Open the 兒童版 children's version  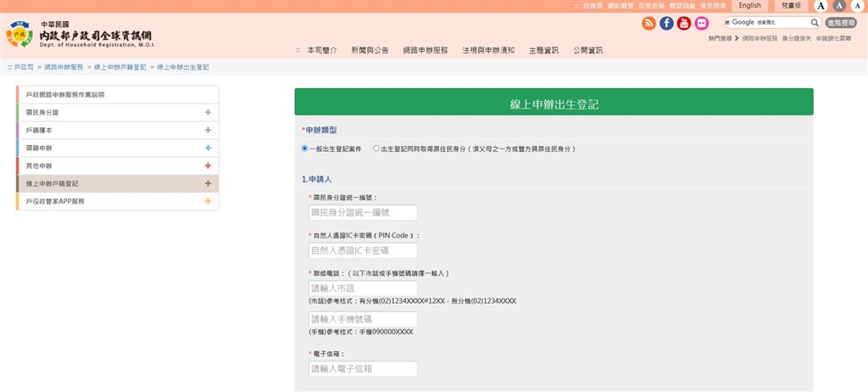pyautogui.click(x=791, y=6)
